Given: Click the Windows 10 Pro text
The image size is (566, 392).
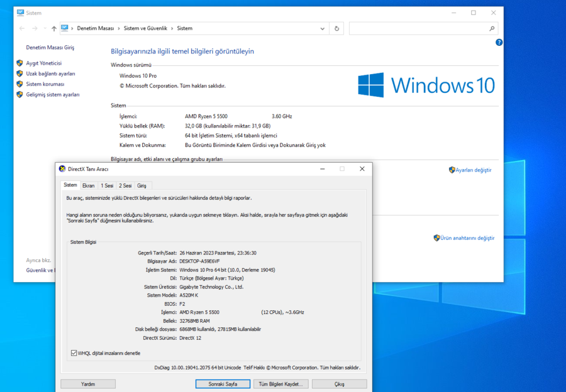Looking at the screenshot, I should coord(138,76).
